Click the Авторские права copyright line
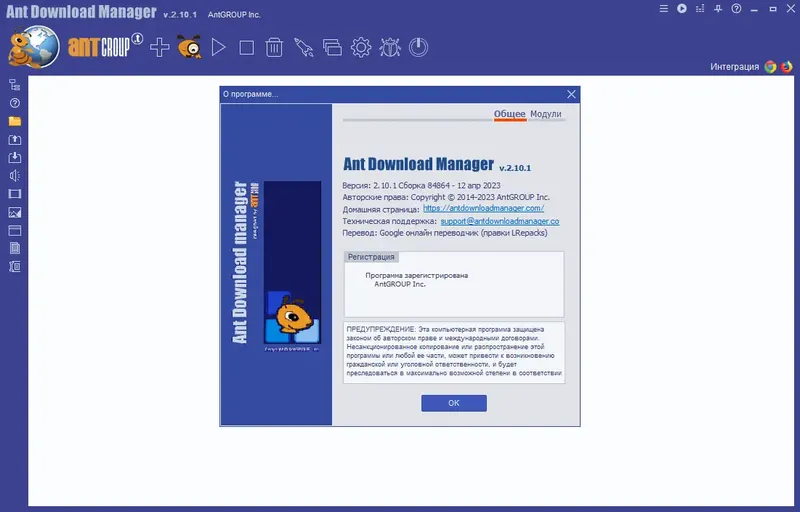Screen dimensions: 800x512 [x=446, y=197]
